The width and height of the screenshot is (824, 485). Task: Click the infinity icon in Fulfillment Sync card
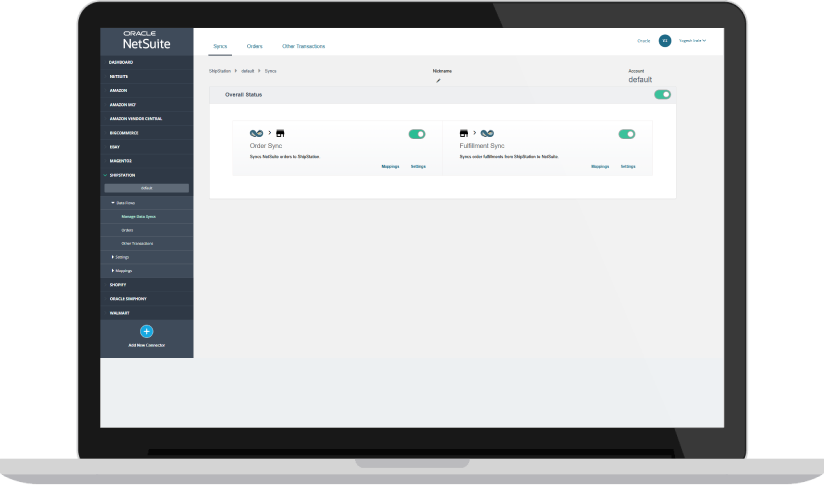(487, 133)
